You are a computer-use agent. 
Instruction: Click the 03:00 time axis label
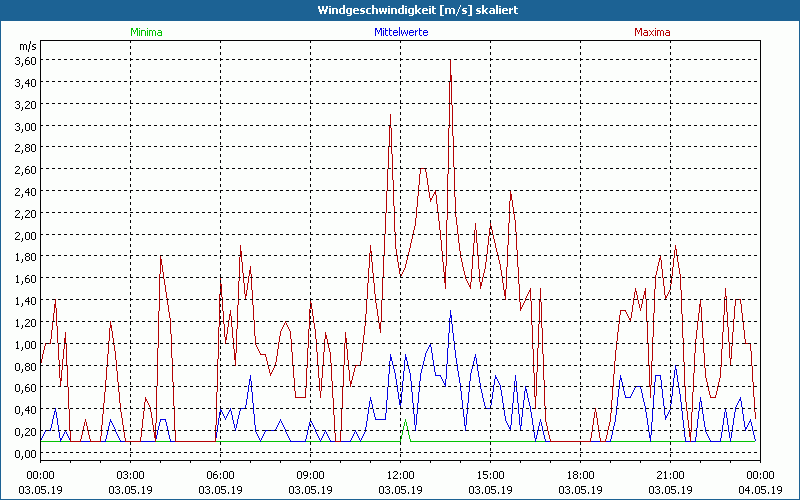click(130, 475)
